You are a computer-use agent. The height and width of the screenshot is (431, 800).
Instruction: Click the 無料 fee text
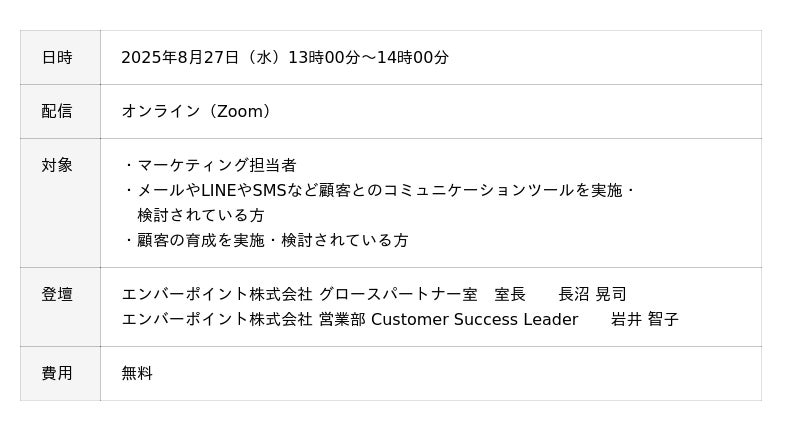(137, 373)
